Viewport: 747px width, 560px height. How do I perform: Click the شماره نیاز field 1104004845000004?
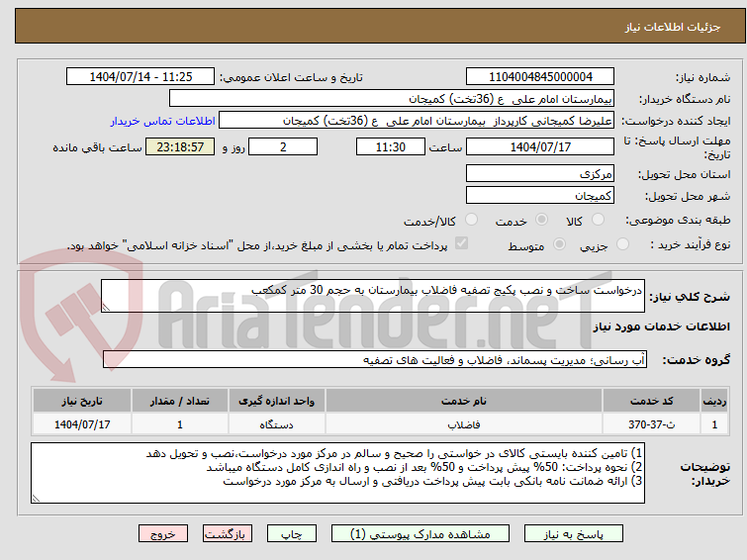point(540,77)
